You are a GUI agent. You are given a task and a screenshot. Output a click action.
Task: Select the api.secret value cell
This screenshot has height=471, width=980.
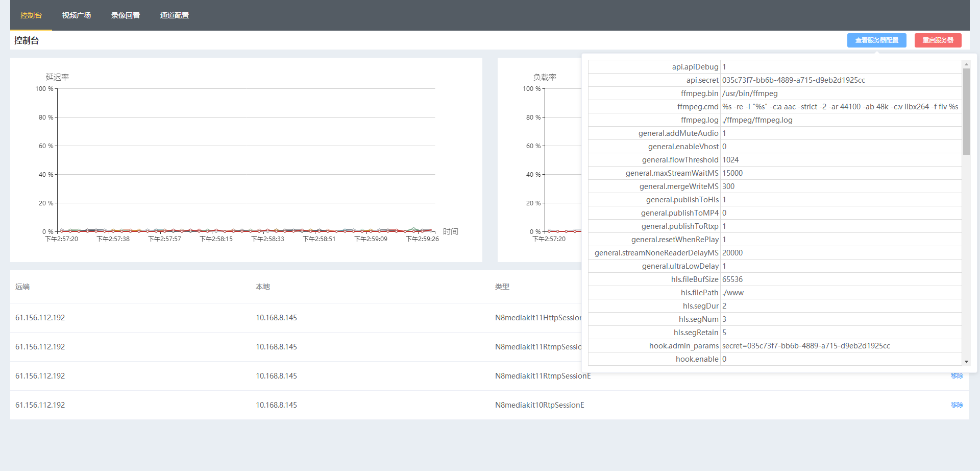tap(793, 80)
